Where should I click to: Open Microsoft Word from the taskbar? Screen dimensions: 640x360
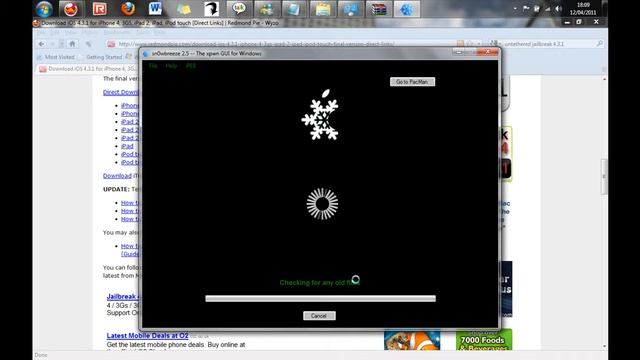point(155,9)
